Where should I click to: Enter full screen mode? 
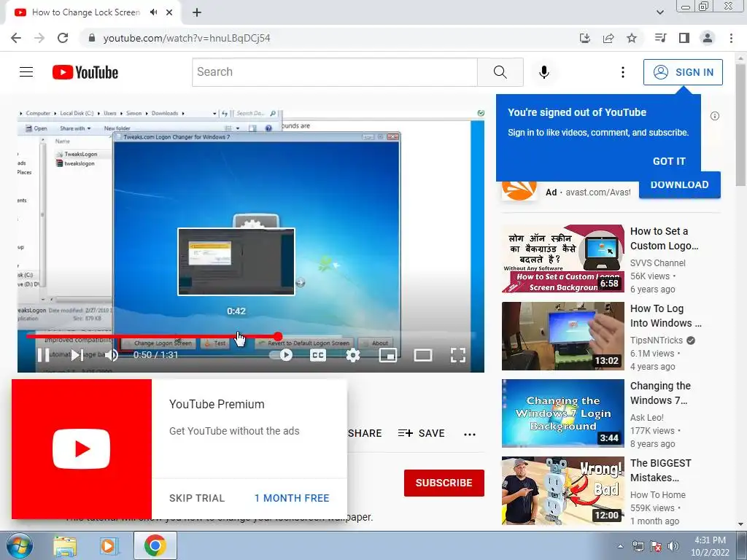pyautogui.click(x=458, y=355)
